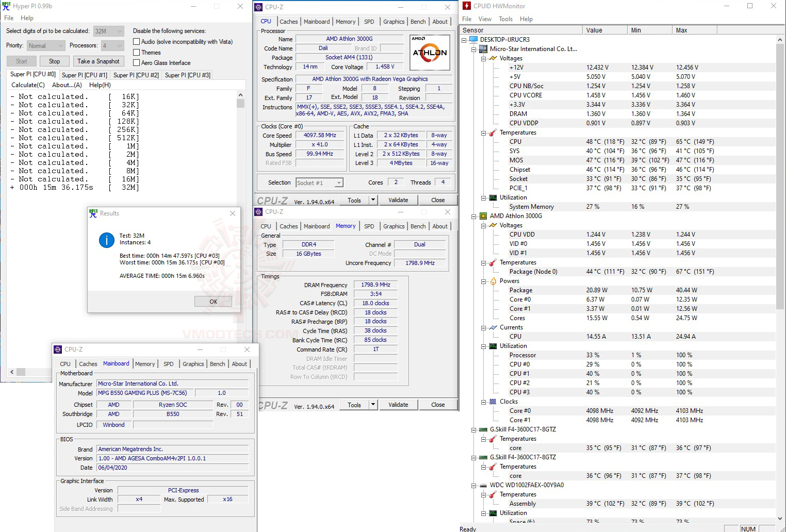Open the View menu in HWMonitor
This screenshot has width=786, height=532.
(485, 19)
